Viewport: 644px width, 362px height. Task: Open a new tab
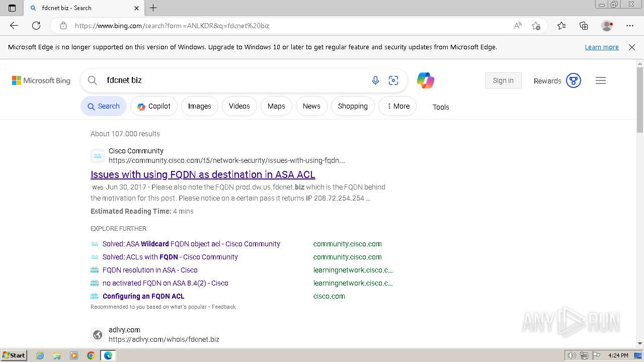(x=153, y=8)
